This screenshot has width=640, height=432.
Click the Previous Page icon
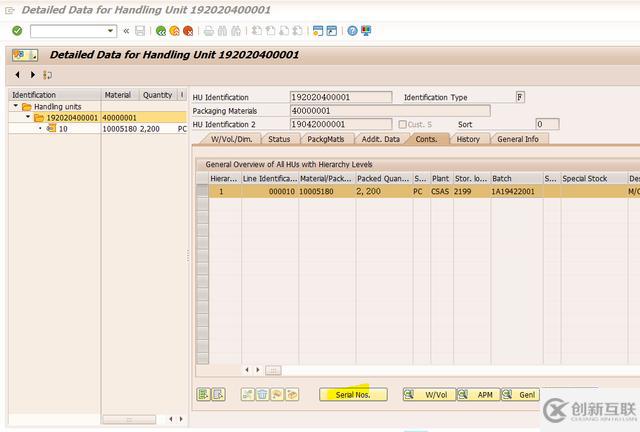270,31
